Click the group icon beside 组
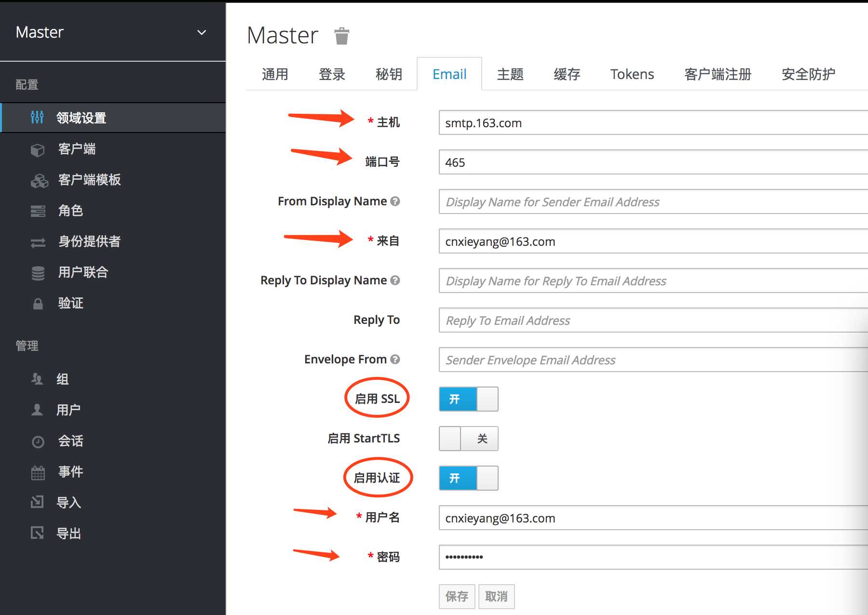The width and height of the screenshot is (868, 615). pos(37,379)
